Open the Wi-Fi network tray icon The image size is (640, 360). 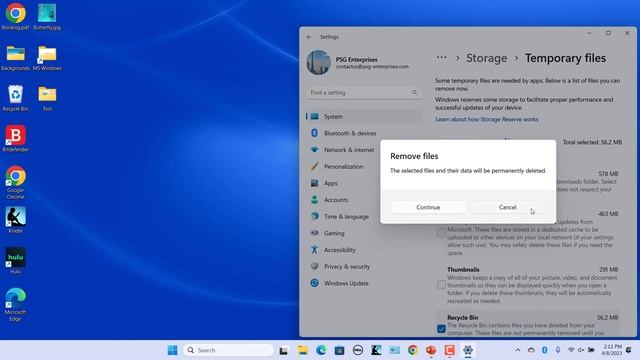(571, 350)
